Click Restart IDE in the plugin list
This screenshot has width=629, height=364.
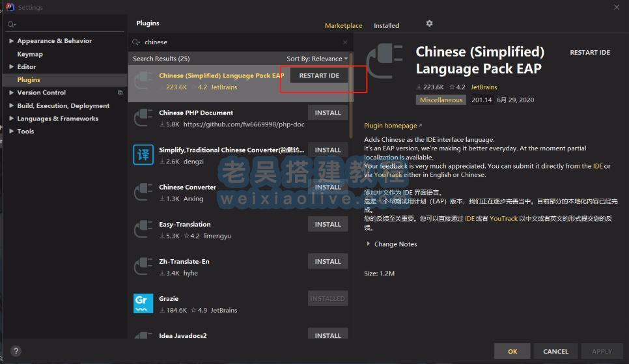(319, 76)
